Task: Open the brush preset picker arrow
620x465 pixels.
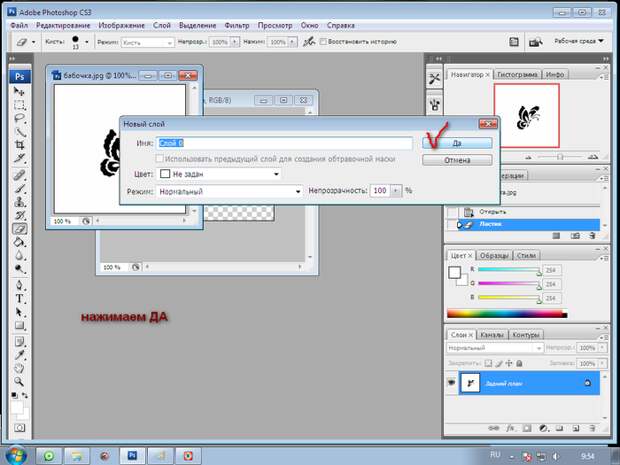Action: 87,42
